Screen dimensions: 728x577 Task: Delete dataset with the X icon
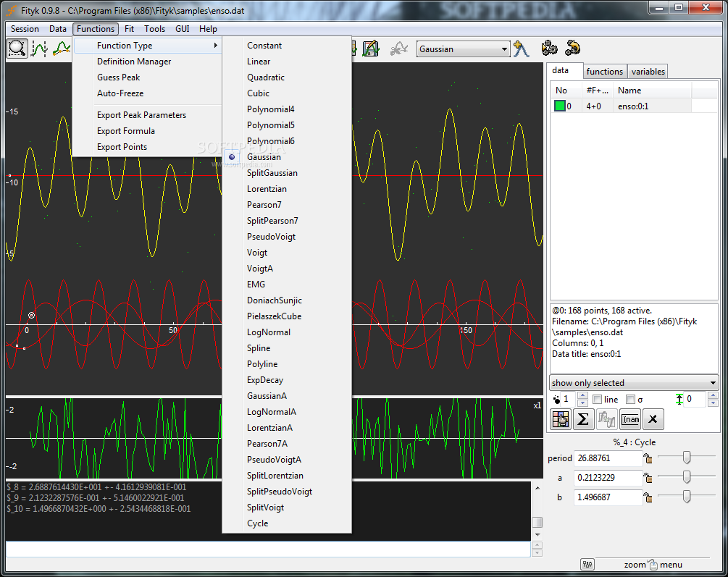(x=653, y=419)
